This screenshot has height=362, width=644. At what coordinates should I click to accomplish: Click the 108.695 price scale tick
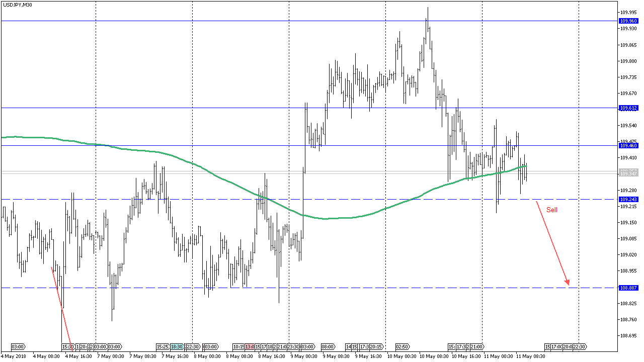(x=628, y=336)
